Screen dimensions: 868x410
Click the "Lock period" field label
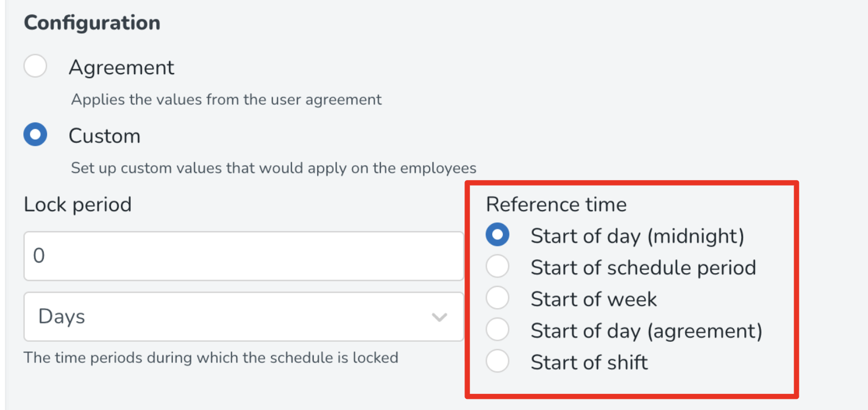(78, 204)
